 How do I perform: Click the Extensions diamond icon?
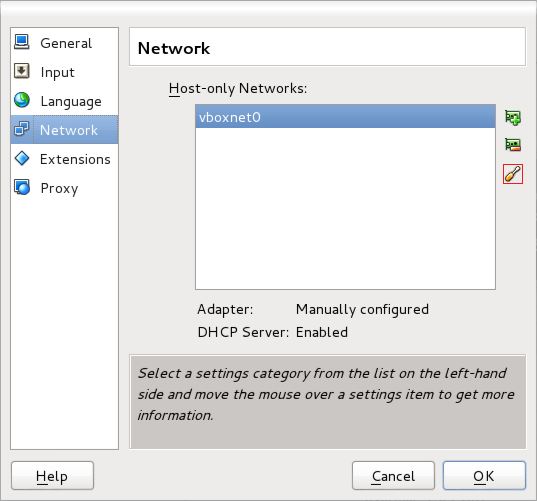coord(22,159)
